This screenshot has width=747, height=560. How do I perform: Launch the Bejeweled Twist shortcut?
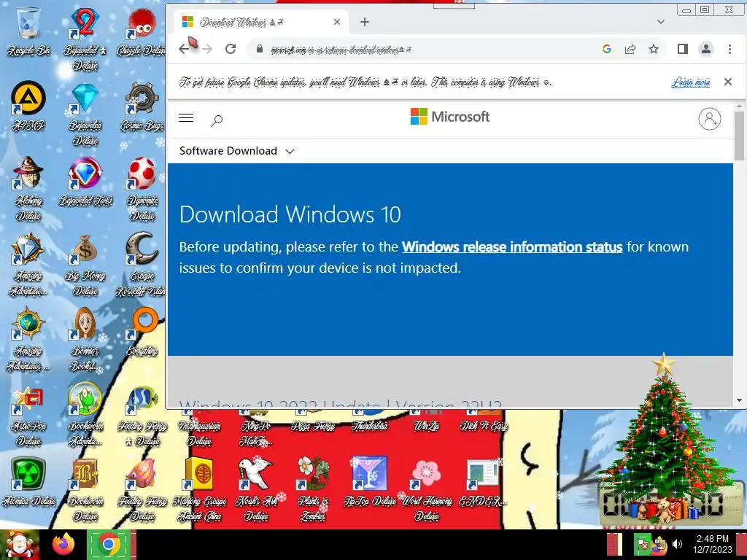(85, 182)
